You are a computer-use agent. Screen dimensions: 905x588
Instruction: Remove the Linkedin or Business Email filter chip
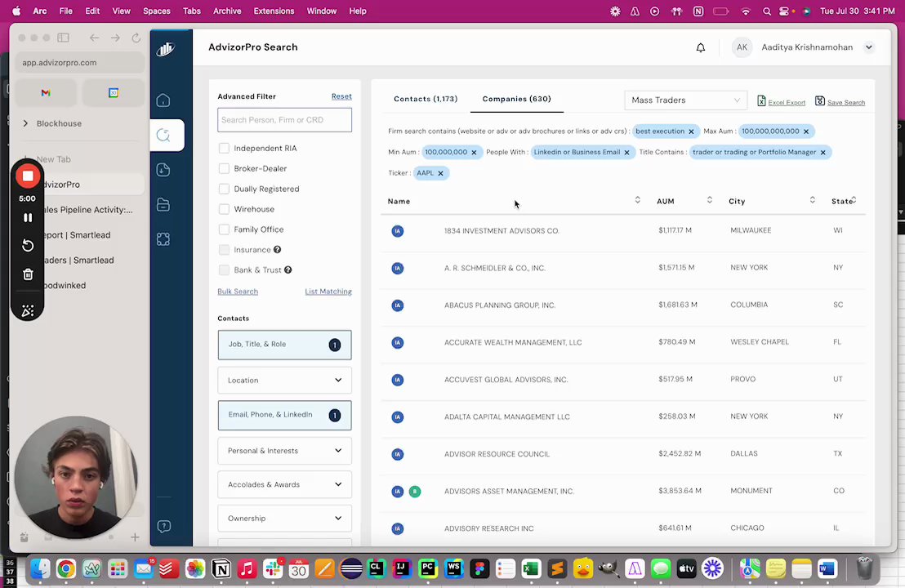click(626, 153)
